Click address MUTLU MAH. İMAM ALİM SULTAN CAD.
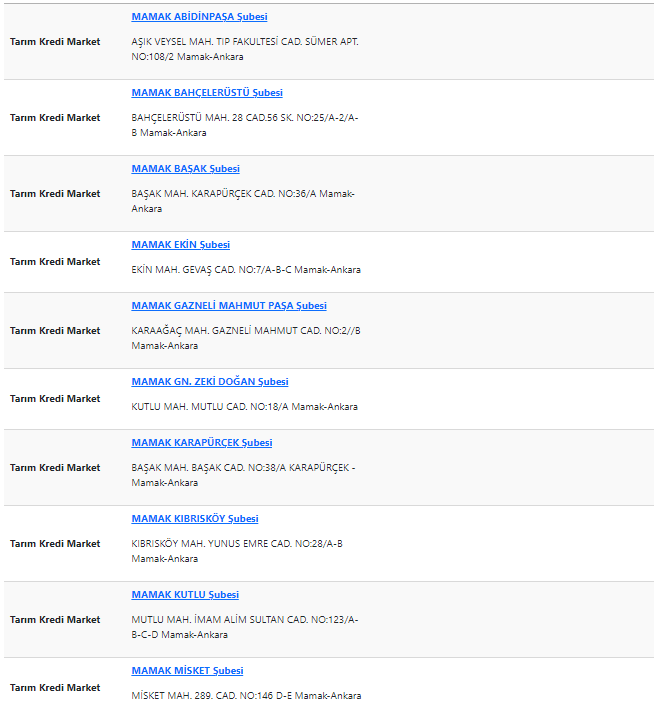The height and width of the screenshot is (713, 654). [x=245, y=627]
